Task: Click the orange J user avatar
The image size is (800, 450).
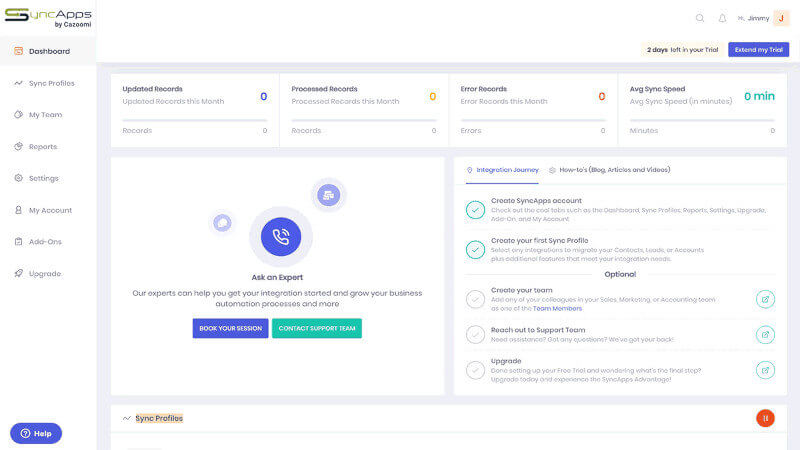Action: (781, 18)
